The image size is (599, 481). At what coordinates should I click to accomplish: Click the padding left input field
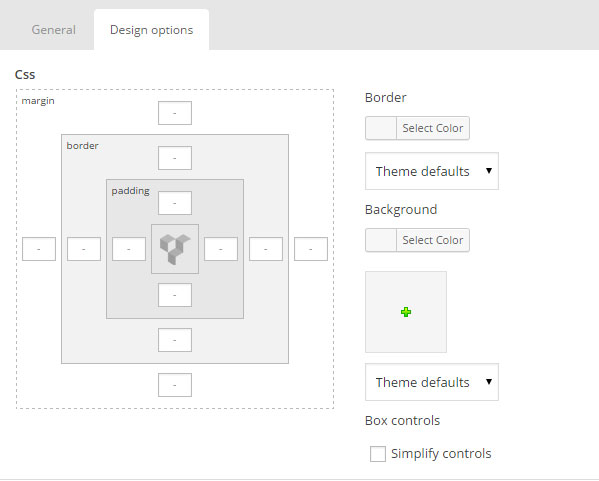[129, 249]
